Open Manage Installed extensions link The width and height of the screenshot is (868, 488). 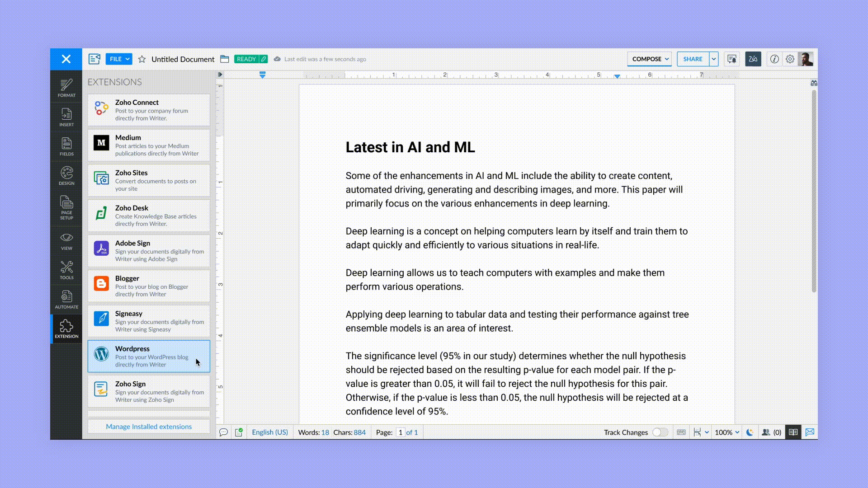[x=149, y=427]
